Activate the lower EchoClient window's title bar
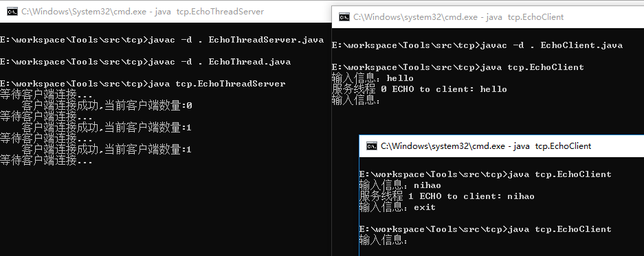The height and width of the screenshot is (256, 644). pyautogui.click(x=502, y=146)
